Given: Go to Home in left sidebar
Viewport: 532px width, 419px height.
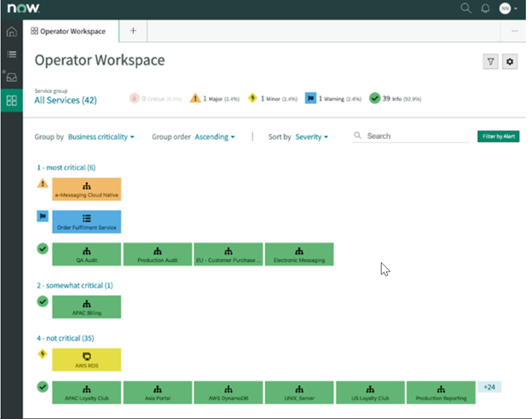Looking at the screenshot, I should (x=12, y=32).
